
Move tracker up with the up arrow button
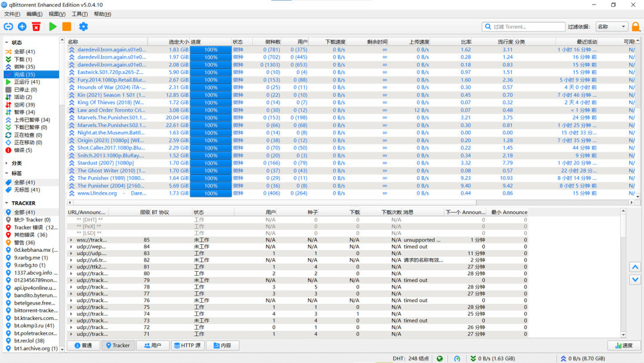point(635,267)
